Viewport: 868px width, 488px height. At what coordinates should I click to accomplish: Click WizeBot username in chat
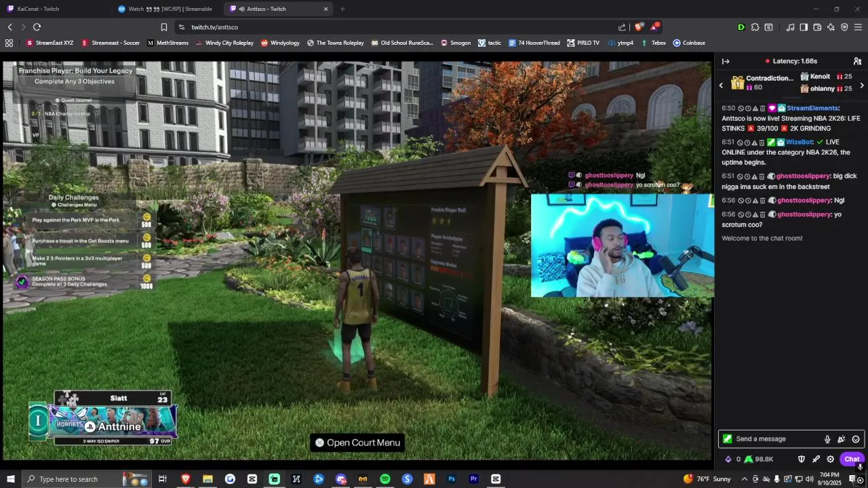[x=800, y=142]
